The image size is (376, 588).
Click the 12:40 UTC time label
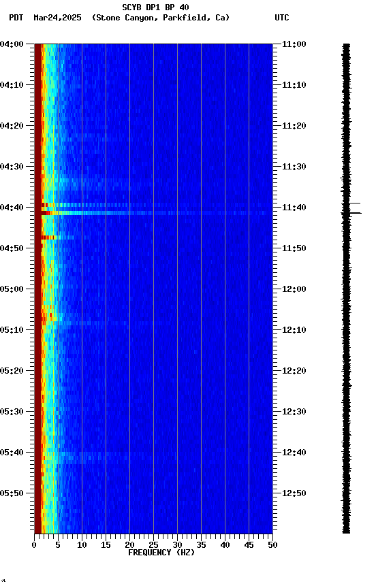point(294,453)
